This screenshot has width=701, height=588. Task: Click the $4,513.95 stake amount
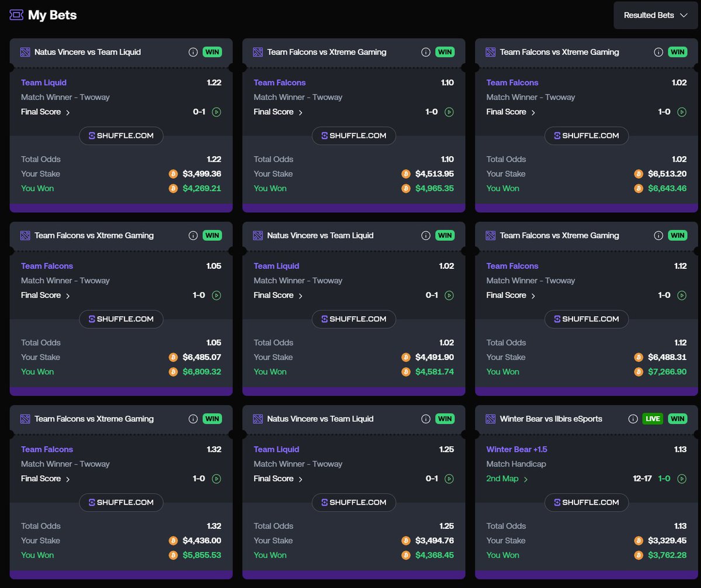point(435,174)
